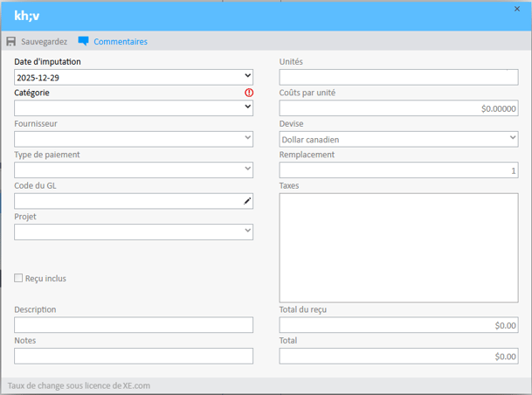Enable the Reçu inclus checkbox

click(19, 279)
